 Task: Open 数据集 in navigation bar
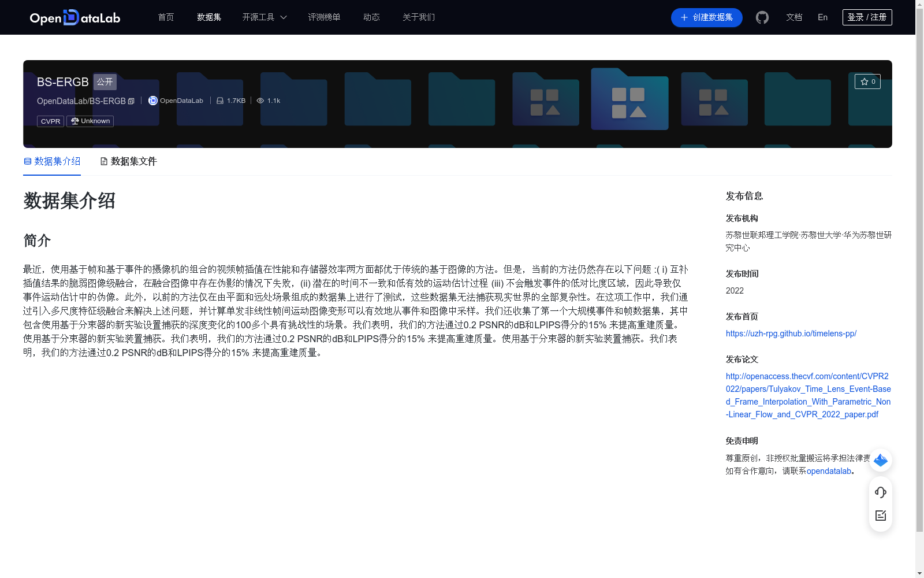click(209, 17)
